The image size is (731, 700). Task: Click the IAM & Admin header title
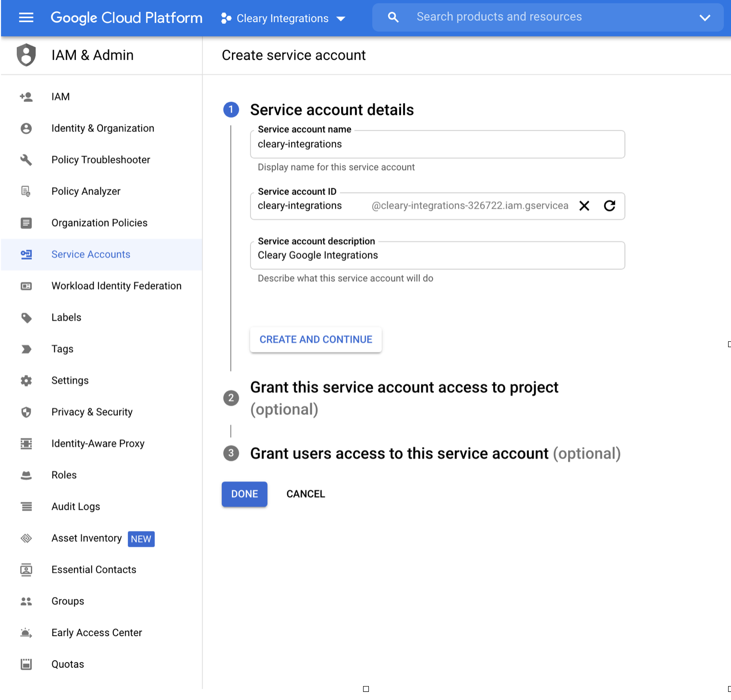coord(93,55)
